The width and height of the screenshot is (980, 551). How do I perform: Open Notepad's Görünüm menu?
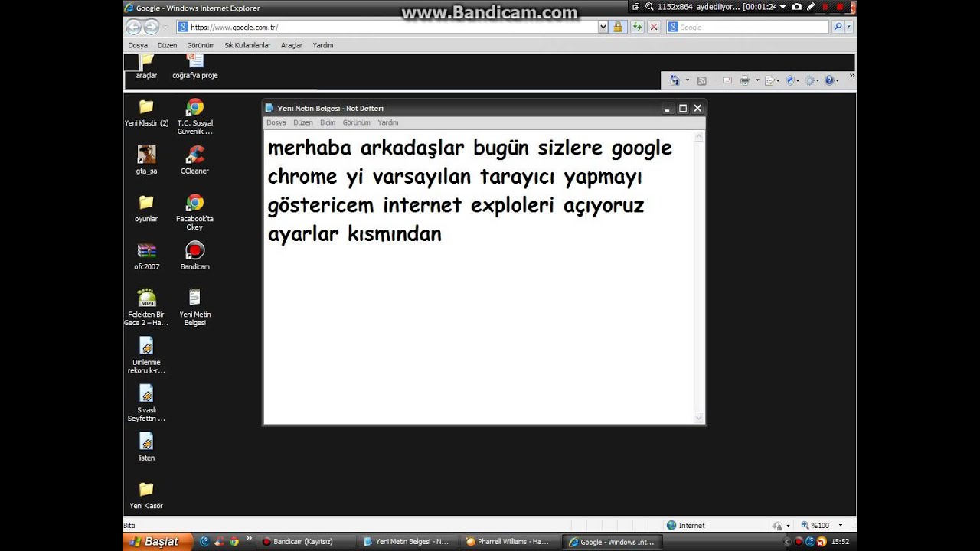point(356,122)
